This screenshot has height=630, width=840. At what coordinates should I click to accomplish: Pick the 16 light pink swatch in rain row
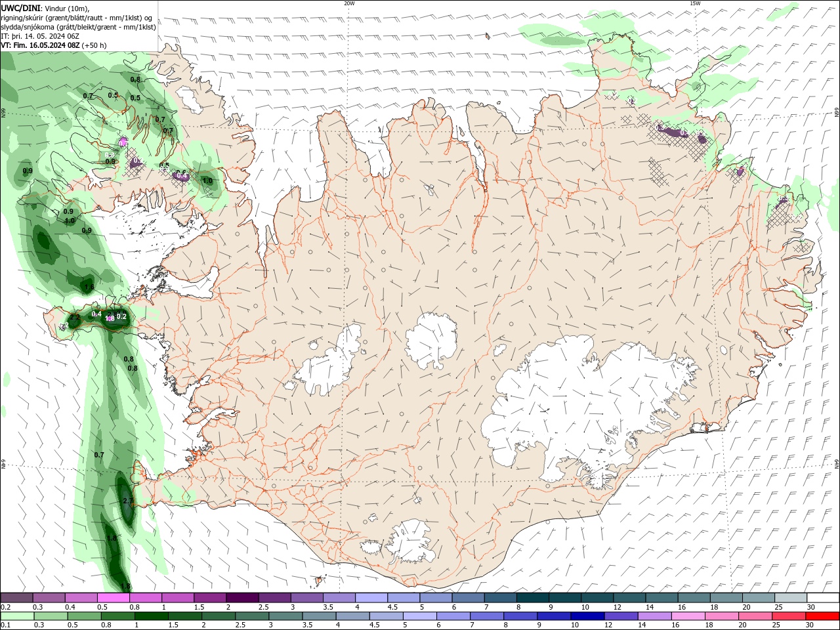click(x=688, y=616)
